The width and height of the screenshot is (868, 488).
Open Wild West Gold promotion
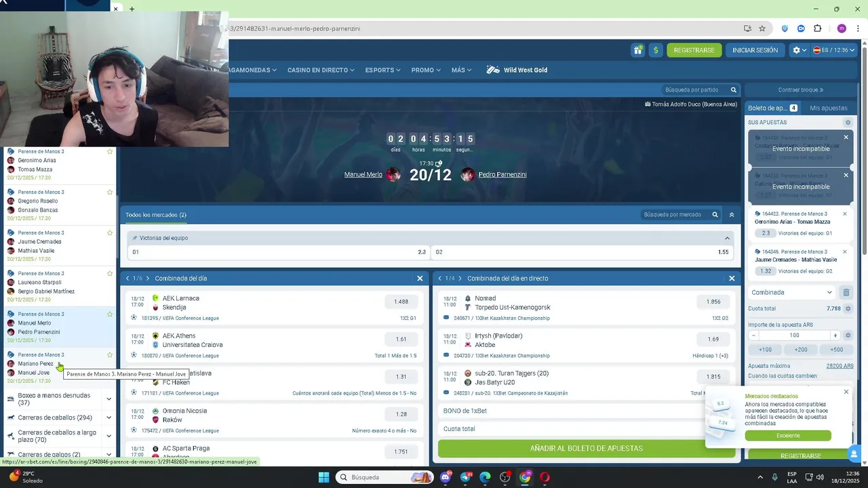[x=517, y=70]
